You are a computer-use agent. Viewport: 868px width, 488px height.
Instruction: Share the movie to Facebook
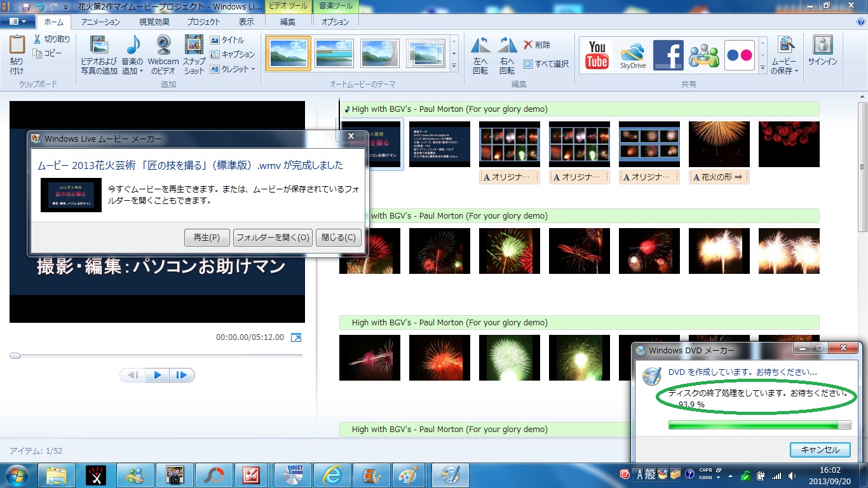(668, 55)
